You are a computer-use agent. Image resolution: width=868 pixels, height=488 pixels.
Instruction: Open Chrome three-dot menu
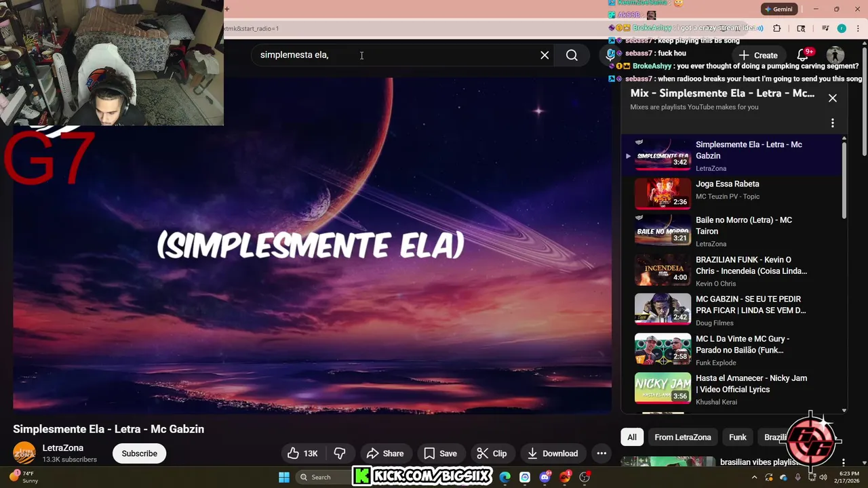coord(858,28)
